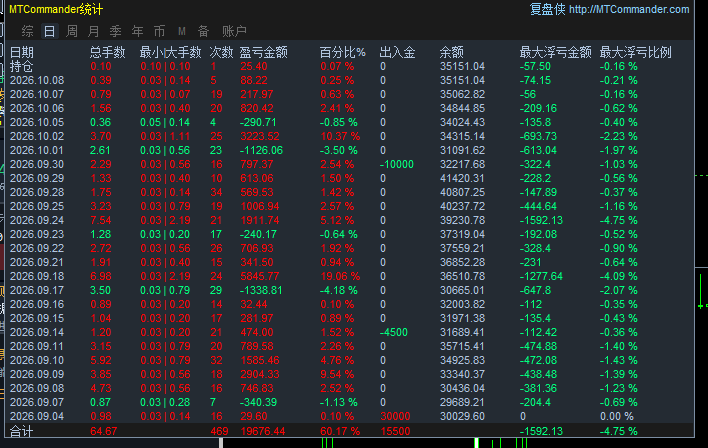Screen dimensions: 708x448
Task: Switch to the 综 summary tab
Action: coord(28,31)
